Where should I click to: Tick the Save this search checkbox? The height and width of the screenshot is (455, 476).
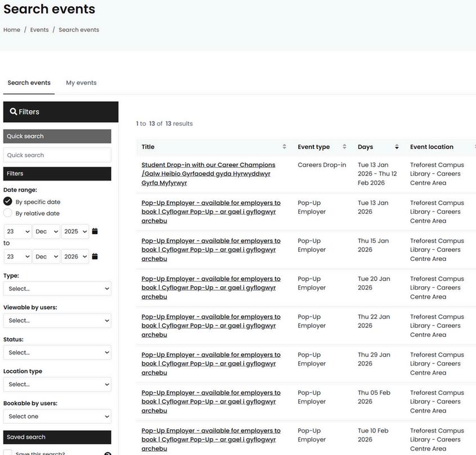(x=8, y=453)
